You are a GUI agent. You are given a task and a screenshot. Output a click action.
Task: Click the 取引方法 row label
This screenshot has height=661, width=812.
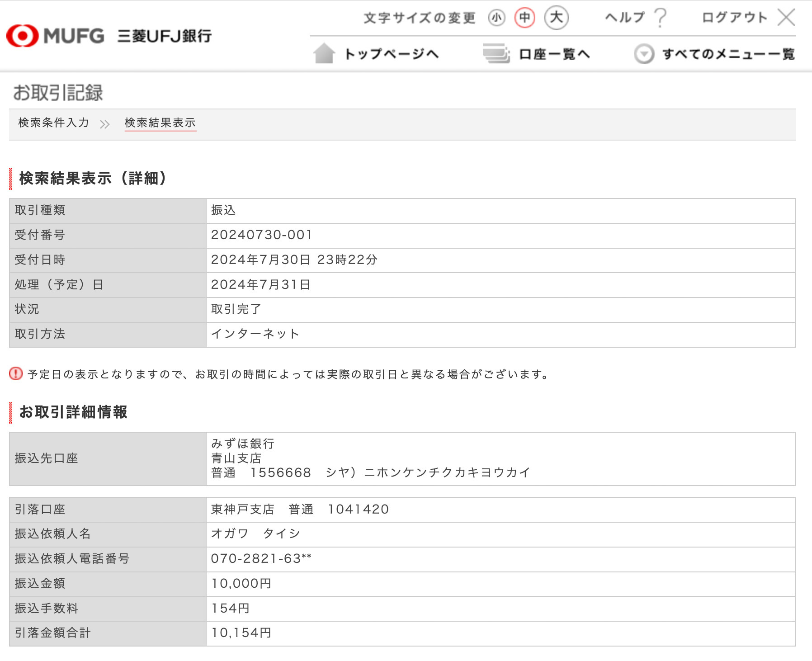pos(40,334)
